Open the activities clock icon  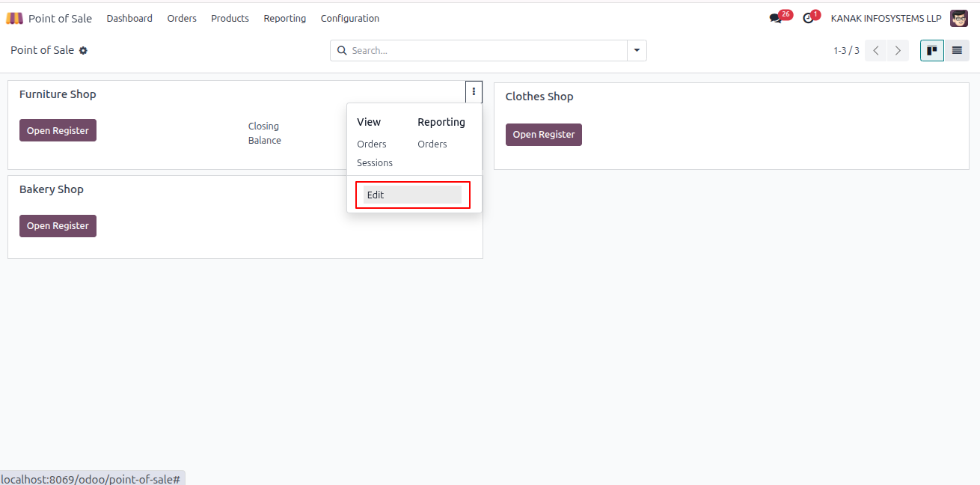tap(808, 18)
